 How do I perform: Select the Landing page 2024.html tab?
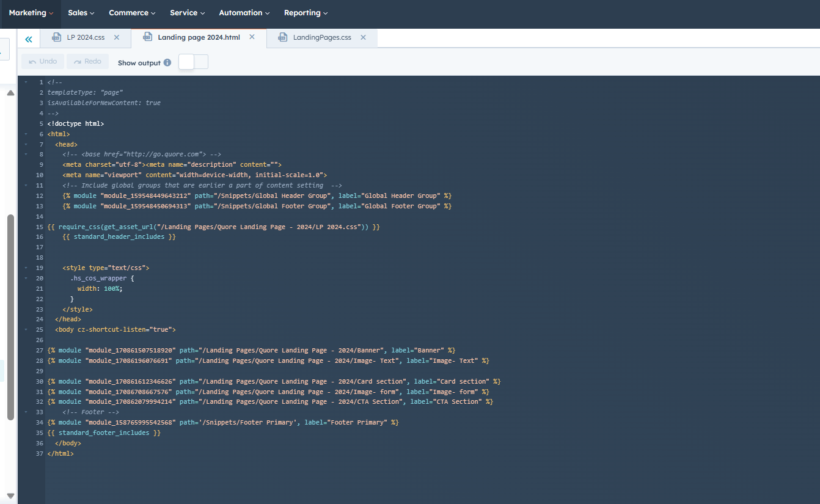pyautogui.click(x=199, y=37)
